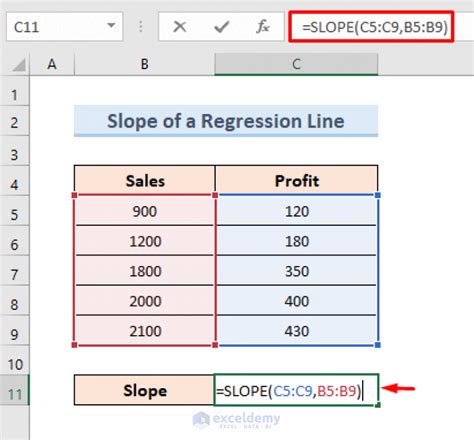Screen dimensions: 474x440
Task: Select the Profit cell with 430
Action: [297, 331]
